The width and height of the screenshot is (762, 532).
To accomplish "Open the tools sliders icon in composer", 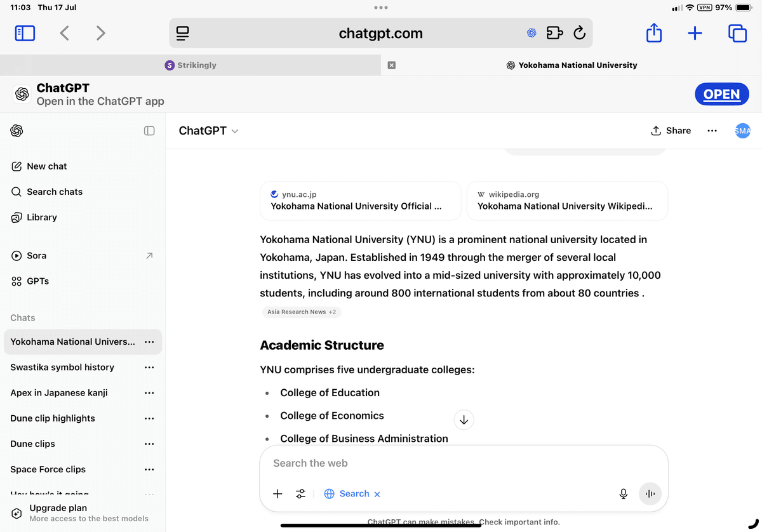I will 301,494.
